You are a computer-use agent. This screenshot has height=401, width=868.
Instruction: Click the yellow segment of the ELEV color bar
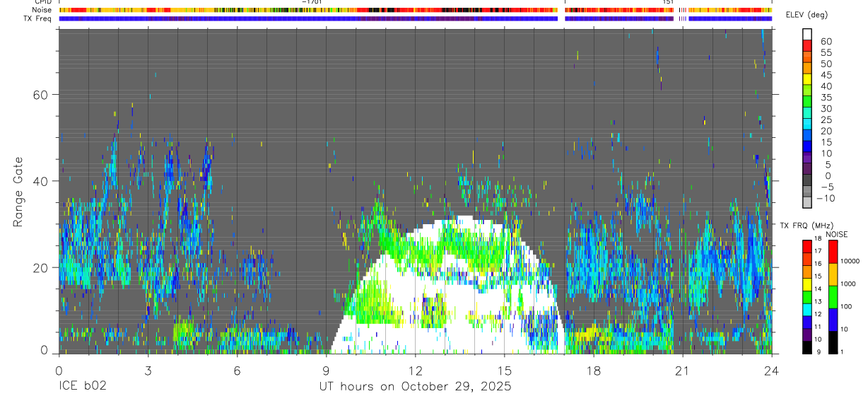point(807,78)
